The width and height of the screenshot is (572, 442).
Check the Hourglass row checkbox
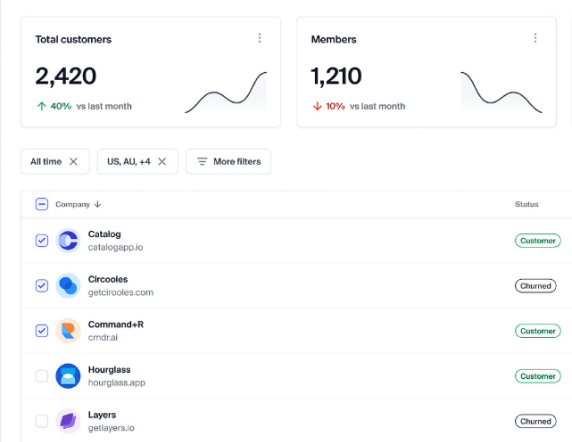pos(42,376)
